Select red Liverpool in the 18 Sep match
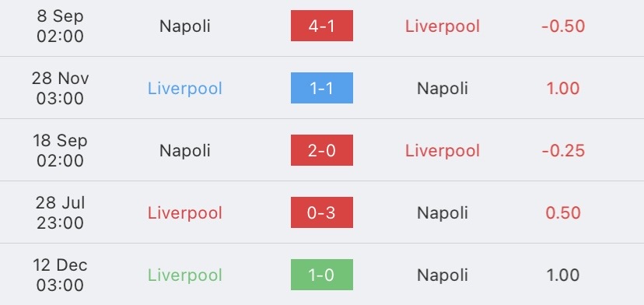 point(443,151)
